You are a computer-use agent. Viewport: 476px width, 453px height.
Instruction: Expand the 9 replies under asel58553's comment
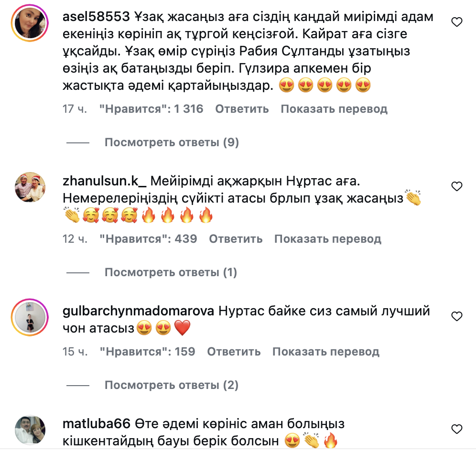pos(172,142)
